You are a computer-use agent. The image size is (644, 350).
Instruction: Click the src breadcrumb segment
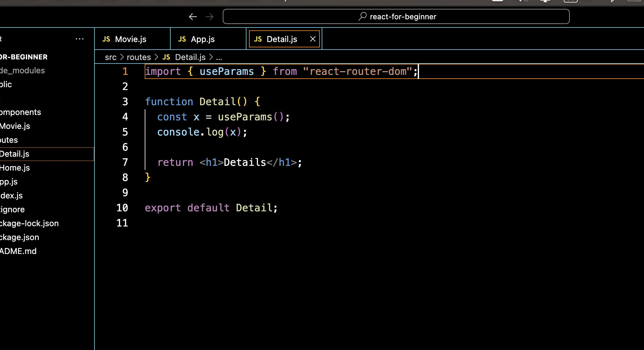coord(111,57)
